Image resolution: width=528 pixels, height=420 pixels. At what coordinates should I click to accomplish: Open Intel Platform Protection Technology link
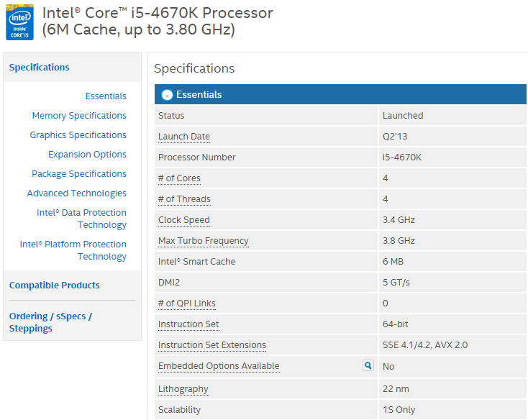click(73, 250)
